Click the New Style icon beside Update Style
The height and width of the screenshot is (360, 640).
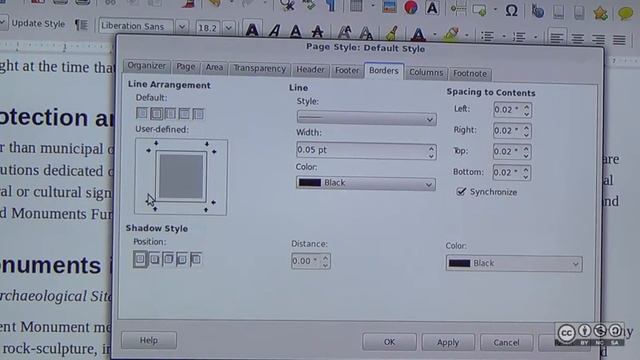coord(81,25)
